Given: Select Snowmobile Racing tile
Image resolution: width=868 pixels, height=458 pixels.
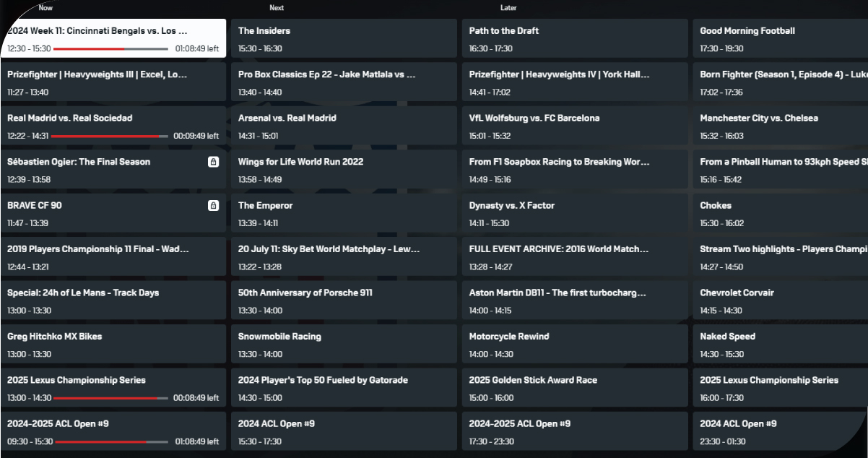Looking at the screenshot, I should 344,343.
